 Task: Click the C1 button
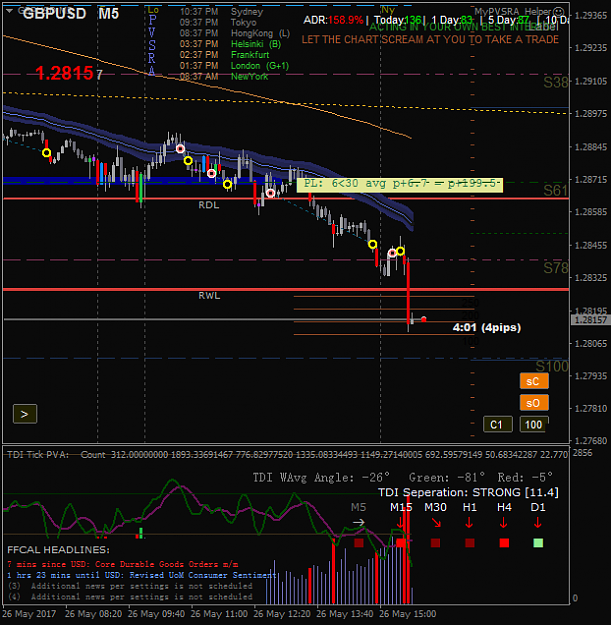click(497, 425)
